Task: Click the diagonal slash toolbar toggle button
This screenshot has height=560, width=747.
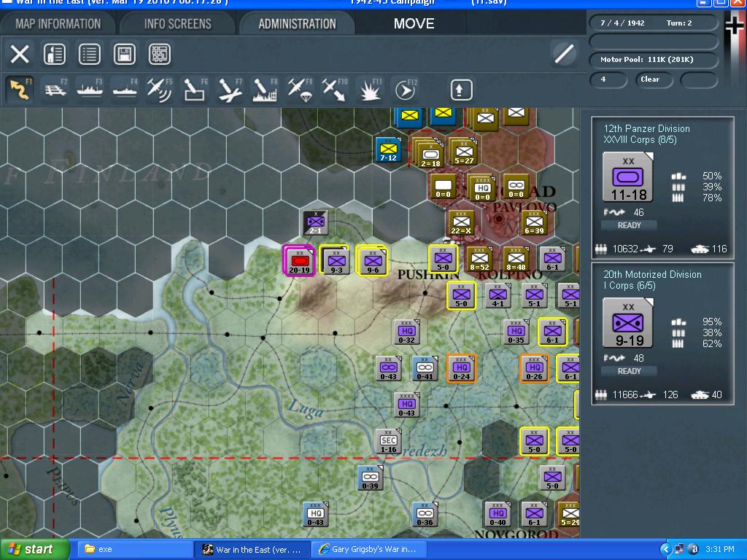Action: point(564,54)
